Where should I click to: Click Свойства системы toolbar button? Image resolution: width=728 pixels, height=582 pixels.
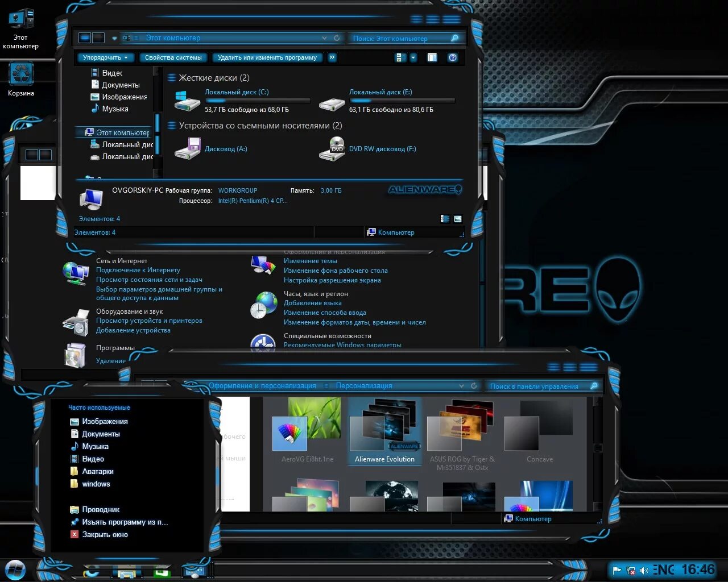point(173,57)
